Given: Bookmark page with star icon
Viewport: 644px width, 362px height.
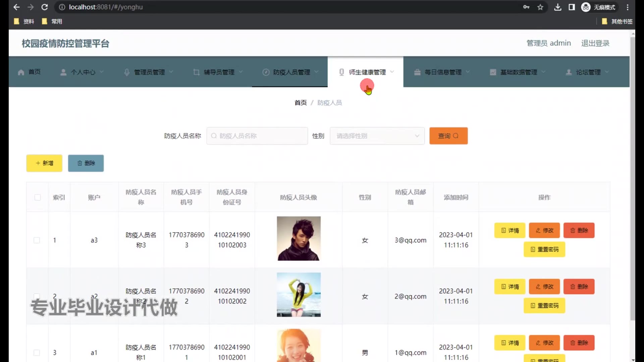Looking at the screenshot, I should coord(540,7).
